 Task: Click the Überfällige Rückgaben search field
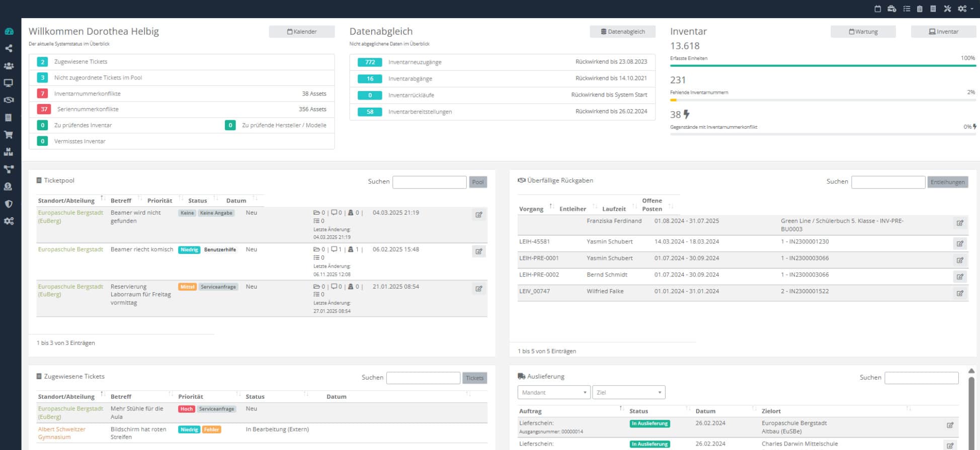888,182
